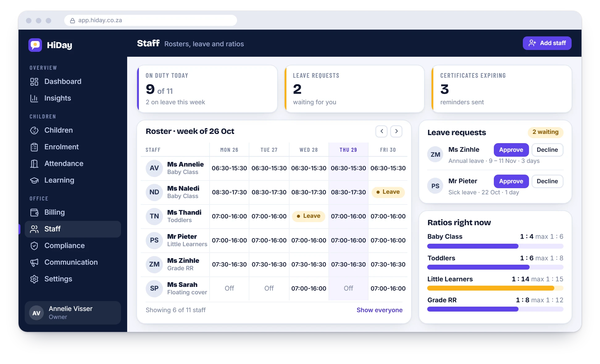Viewport: 600px width, 364px height.
Task: Click the lock icon in address bar
Action: [x=73, y=21]
